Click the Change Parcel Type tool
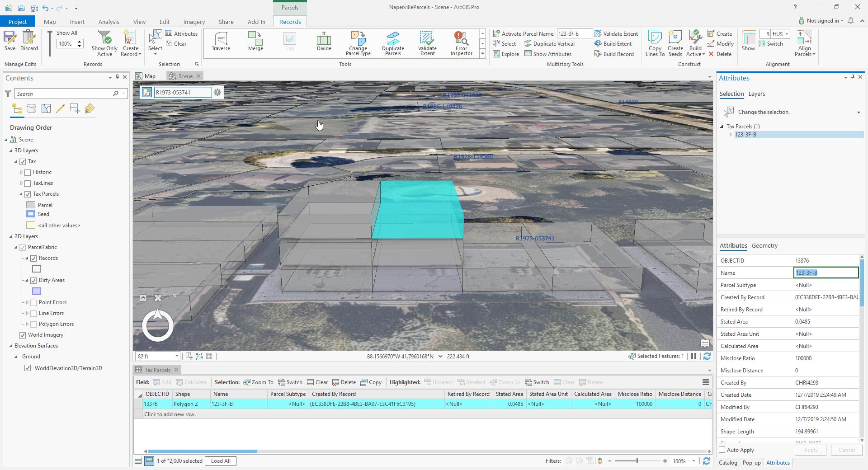 358,42
